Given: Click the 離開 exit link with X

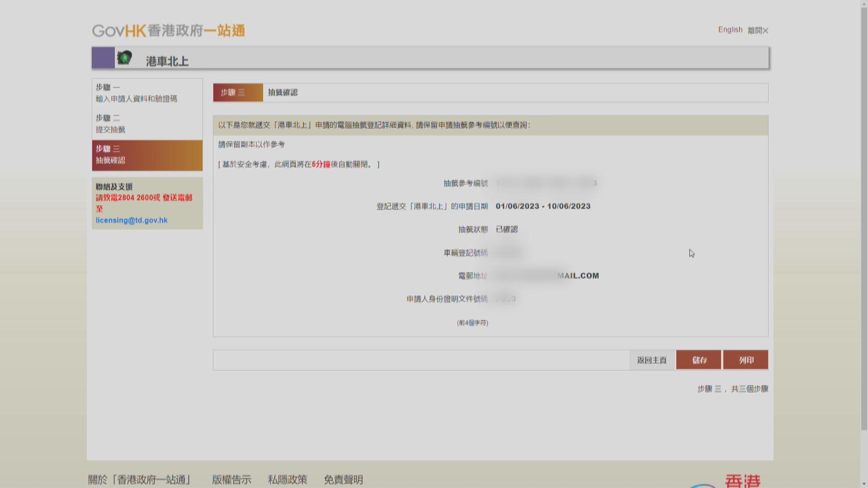Looking at the screenshot, I should point(758,31).
